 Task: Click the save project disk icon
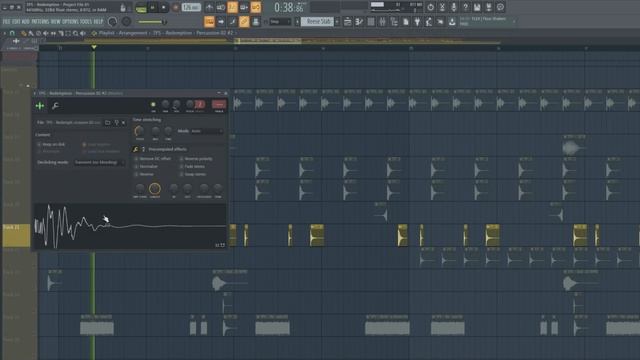click(477, 7)
